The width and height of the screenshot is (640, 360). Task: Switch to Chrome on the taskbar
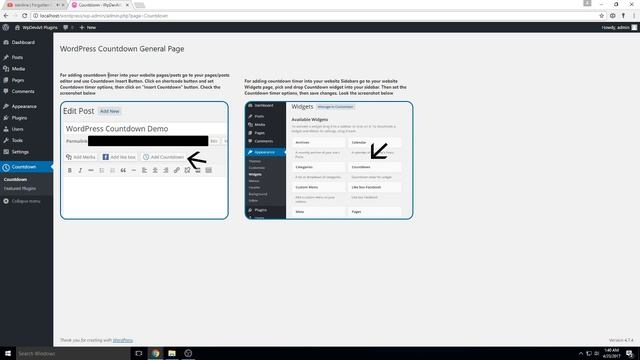(156, 353)
